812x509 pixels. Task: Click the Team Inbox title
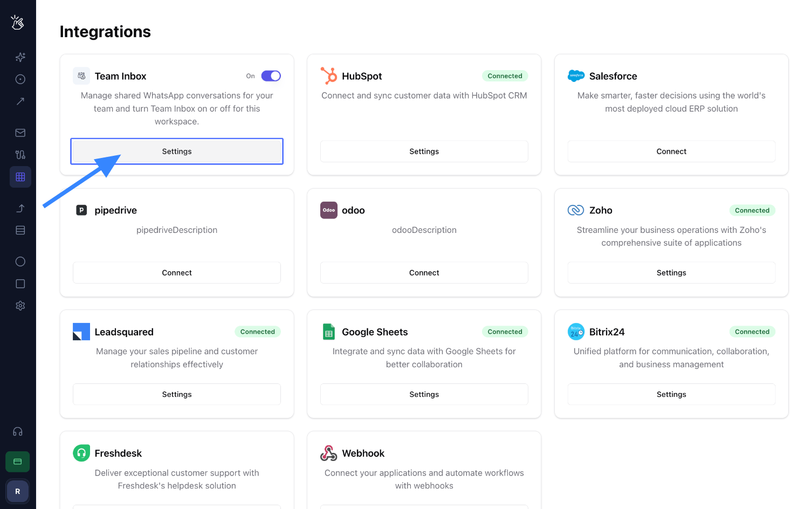(120, 76)
